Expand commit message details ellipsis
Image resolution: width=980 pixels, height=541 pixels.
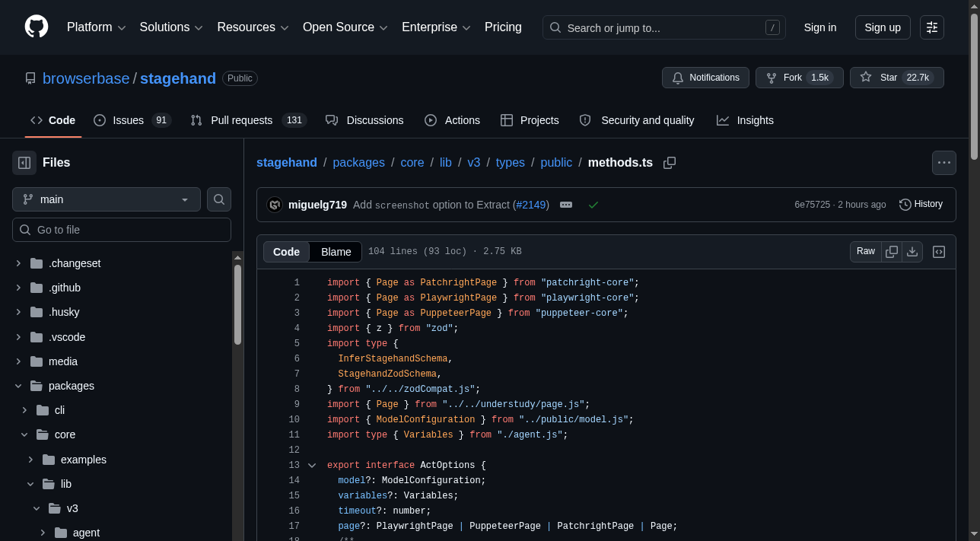coord(566,205)
